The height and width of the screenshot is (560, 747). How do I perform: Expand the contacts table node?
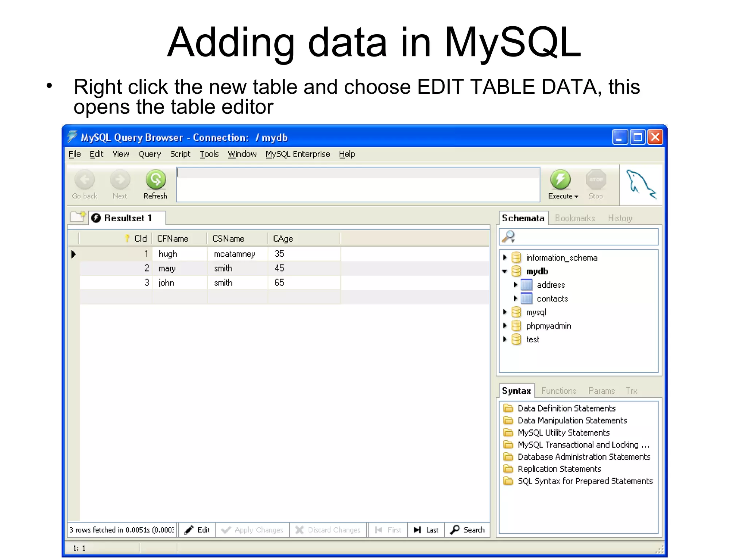click(x=515, y=299)
